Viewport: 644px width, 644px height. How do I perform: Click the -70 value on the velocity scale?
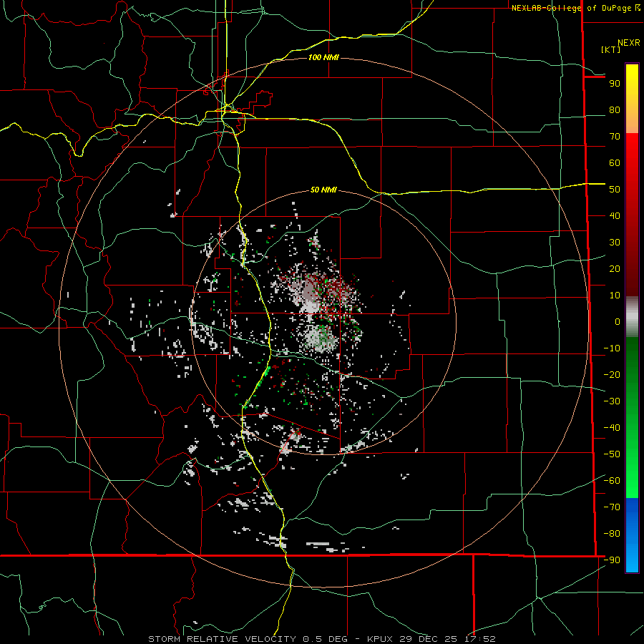point(612,507)
